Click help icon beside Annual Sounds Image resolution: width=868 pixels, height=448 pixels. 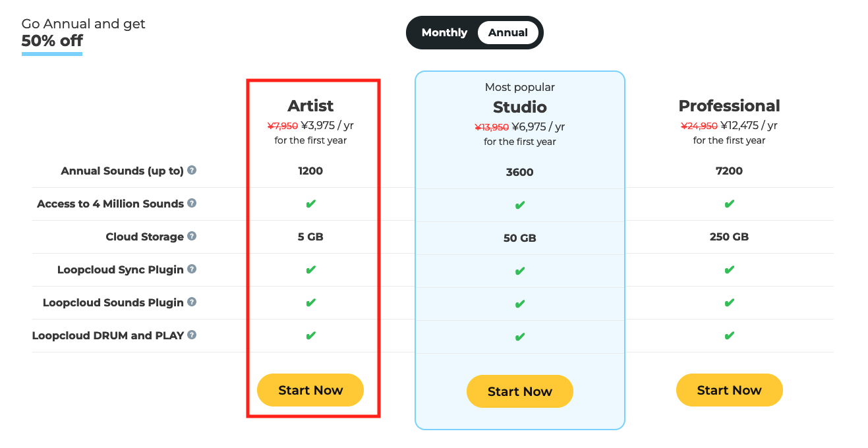coord(192,170)
